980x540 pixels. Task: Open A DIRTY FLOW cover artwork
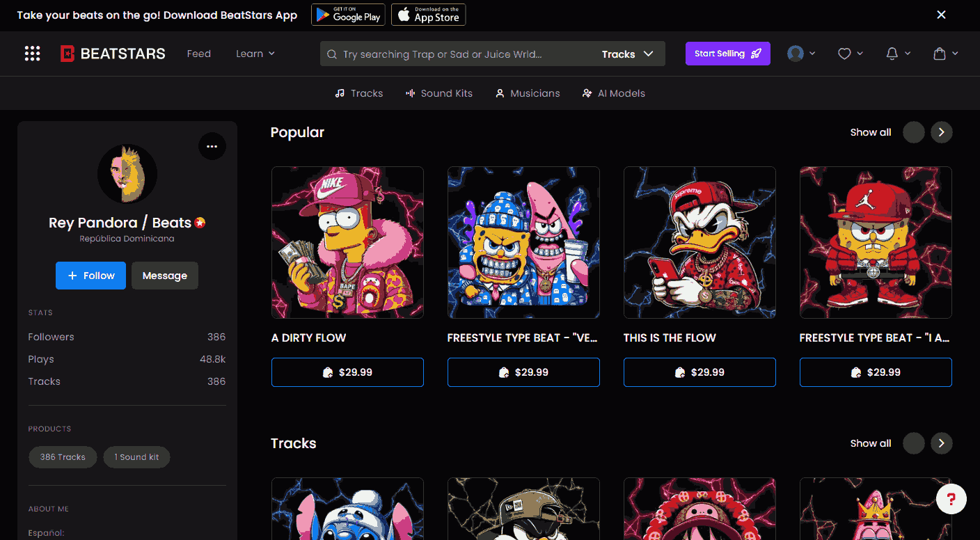(347, 242)
